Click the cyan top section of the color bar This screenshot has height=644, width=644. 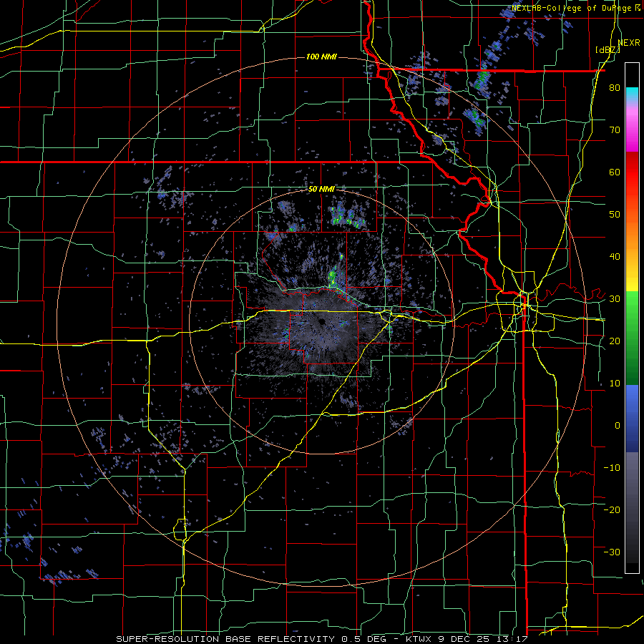pos(632,94)
